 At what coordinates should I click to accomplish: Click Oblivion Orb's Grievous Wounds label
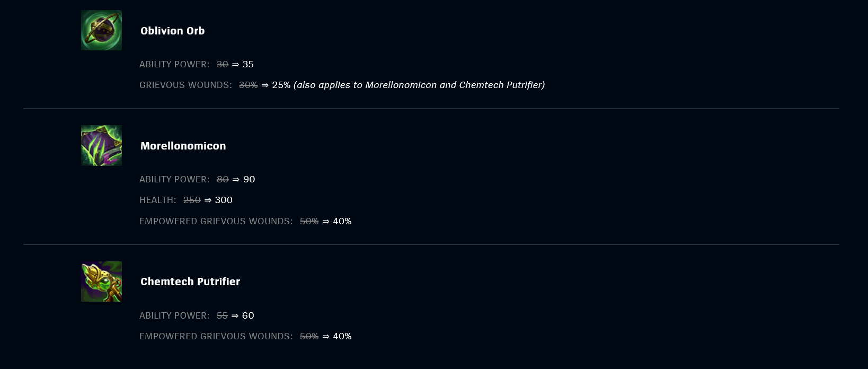[x=185, y=85]
